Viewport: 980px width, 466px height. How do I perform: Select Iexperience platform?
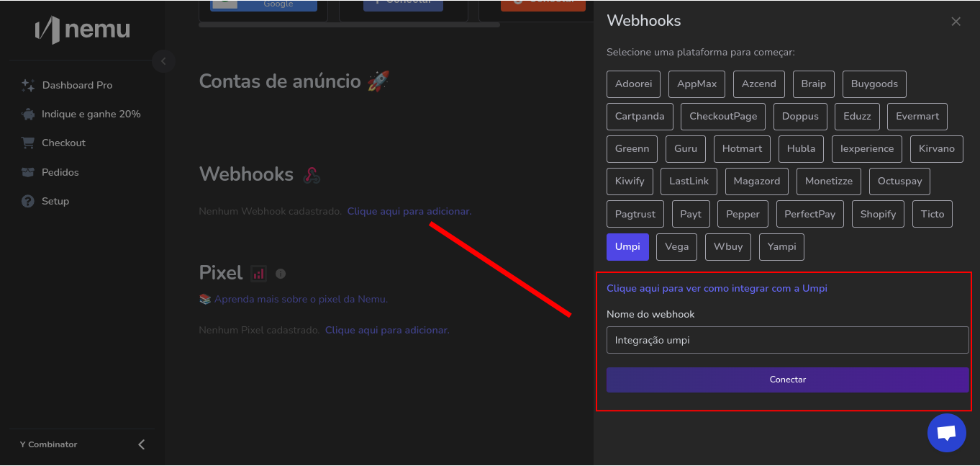coord(867,148)
